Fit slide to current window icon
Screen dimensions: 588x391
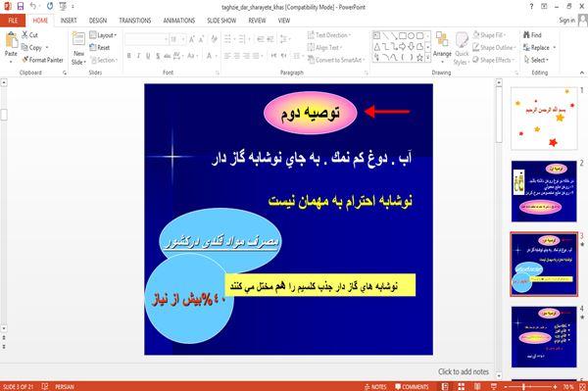point(582,386)
